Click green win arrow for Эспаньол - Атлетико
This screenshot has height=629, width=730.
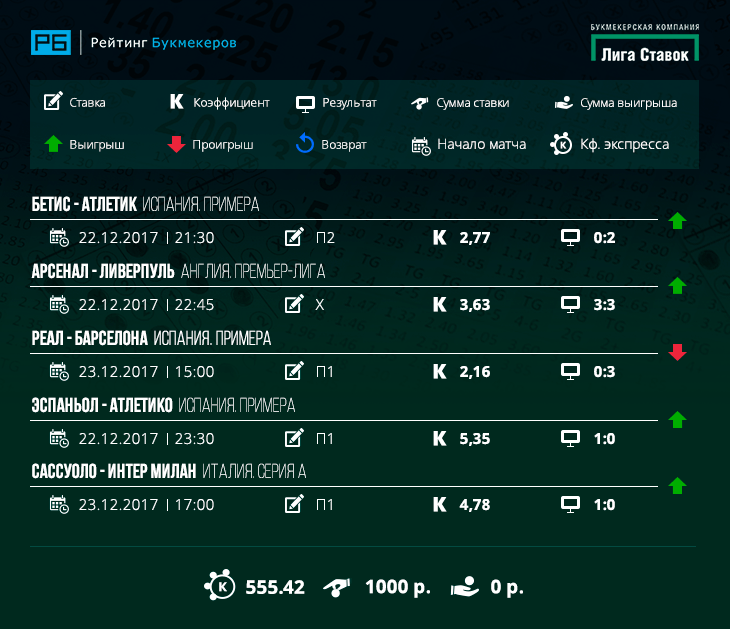click(677, 419)
